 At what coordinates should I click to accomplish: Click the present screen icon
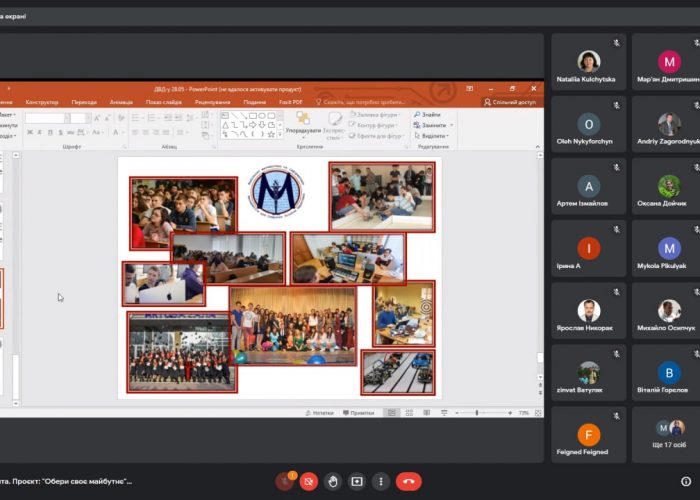[x=357, y=481]
